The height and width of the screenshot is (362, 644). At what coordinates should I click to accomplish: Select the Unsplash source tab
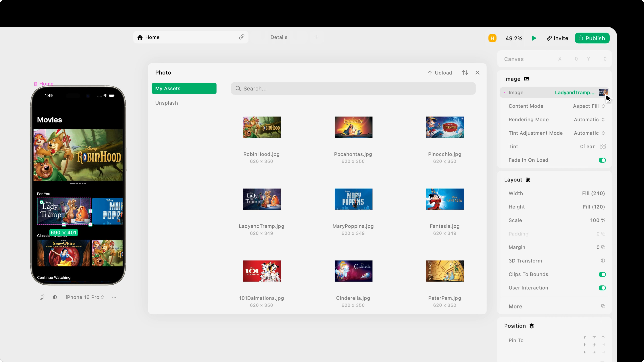tap(167, 103)
